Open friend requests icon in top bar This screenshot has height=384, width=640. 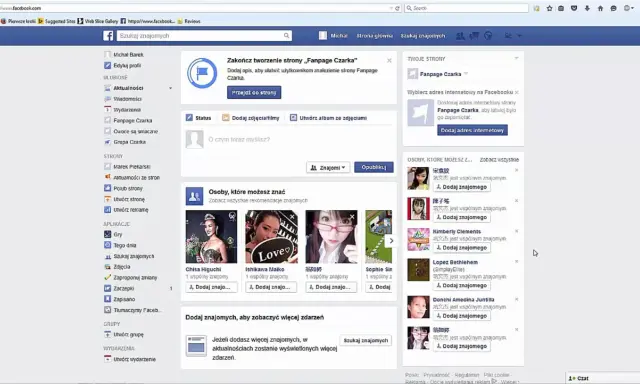tap(460, 36)
